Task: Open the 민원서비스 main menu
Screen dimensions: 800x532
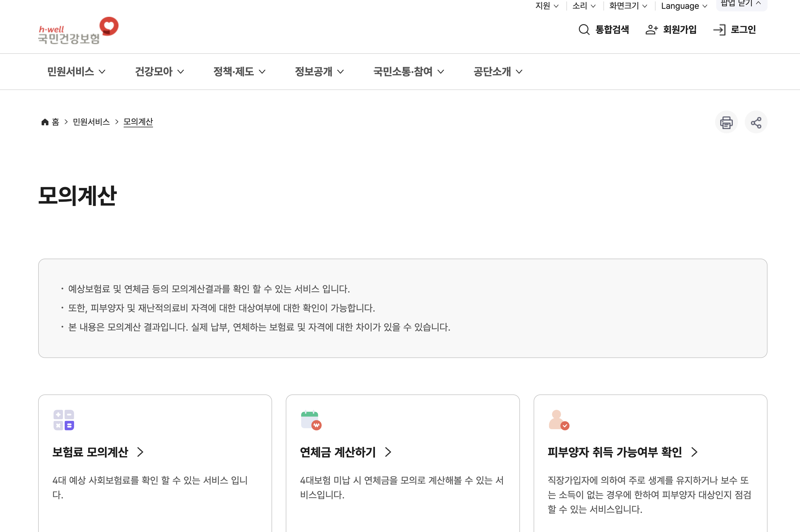Action: (76, 71)
